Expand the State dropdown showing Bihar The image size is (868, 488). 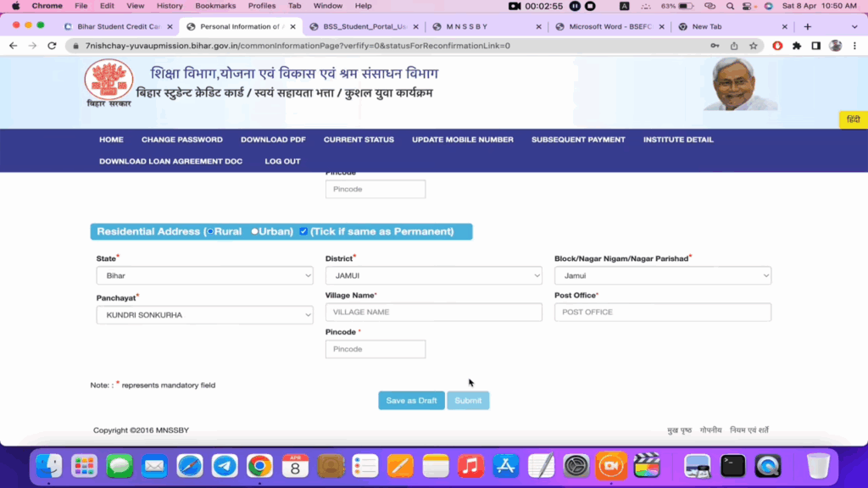pos(204,275)
